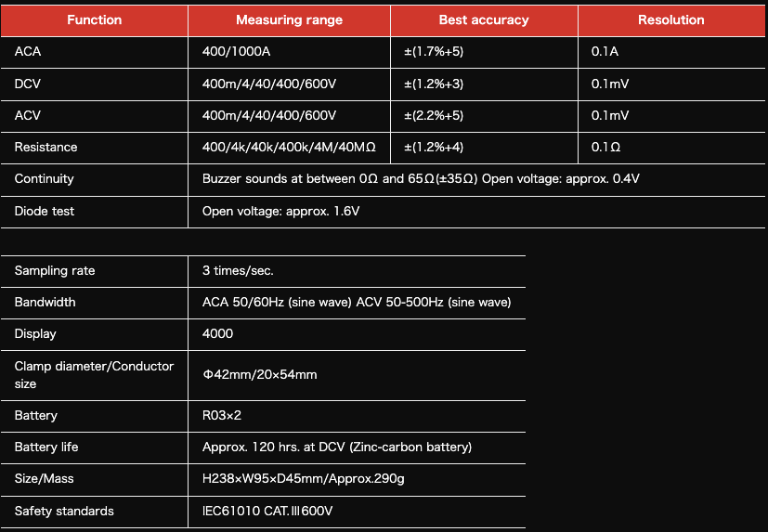Screen dimensions: 768x532
Task: Click the ACV row label
Action: [28, 115]
